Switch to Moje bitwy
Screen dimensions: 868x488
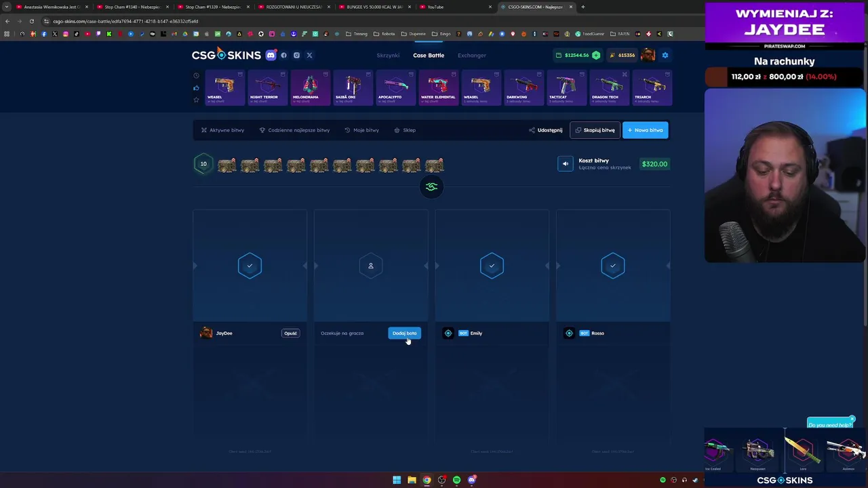tap(361, 130)
